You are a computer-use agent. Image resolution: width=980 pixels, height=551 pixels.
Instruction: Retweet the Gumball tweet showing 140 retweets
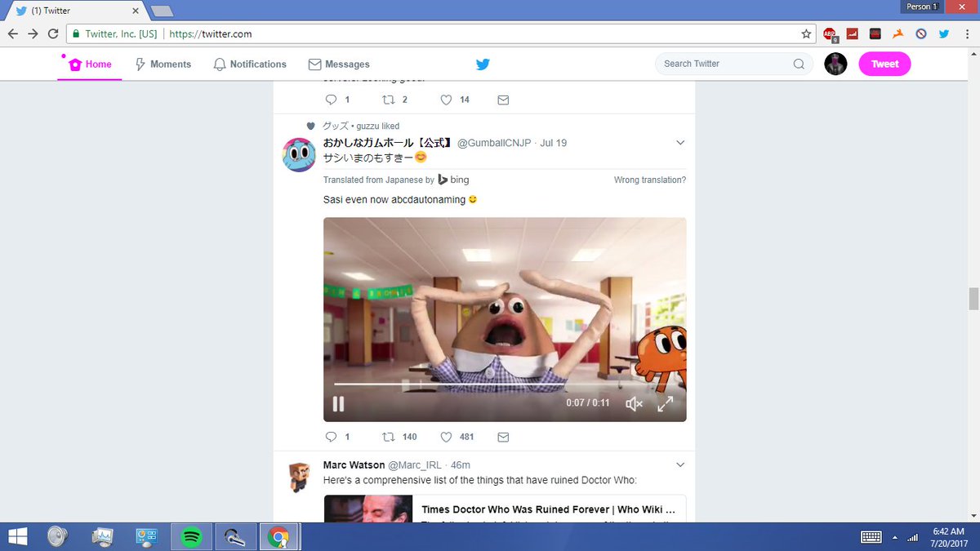390,437
